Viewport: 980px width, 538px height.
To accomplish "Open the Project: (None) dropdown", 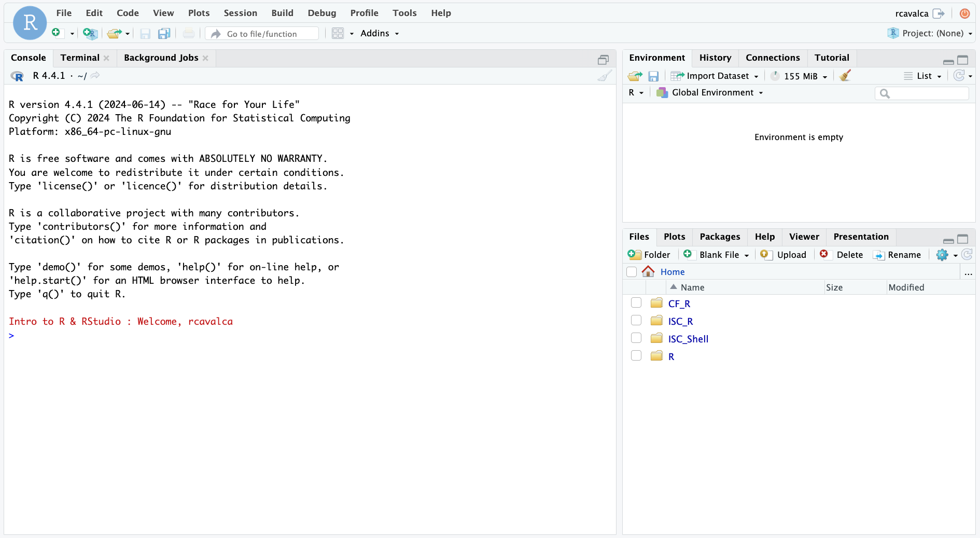I will point(931,33).
